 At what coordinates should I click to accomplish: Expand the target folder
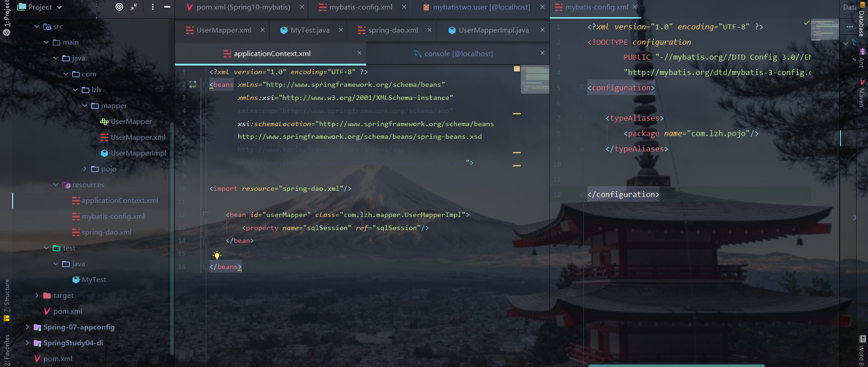pos(37,296)
